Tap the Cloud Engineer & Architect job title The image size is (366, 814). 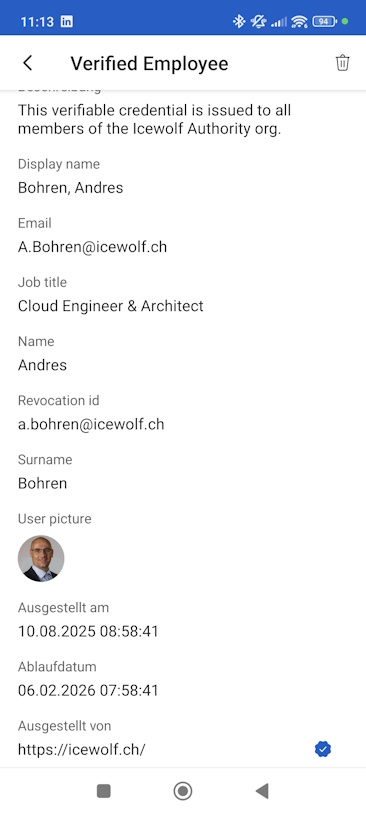[111, 306]
